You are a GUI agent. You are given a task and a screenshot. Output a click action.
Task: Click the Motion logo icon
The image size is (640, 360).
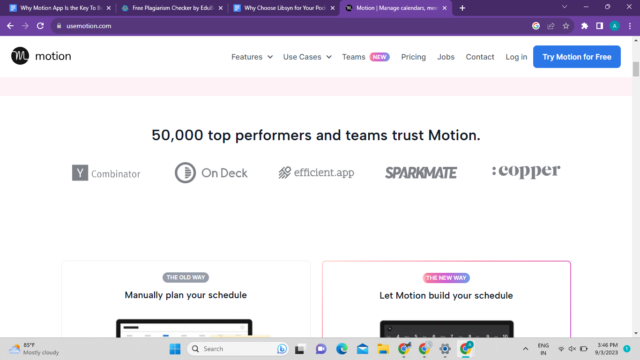tap(20, 56)
